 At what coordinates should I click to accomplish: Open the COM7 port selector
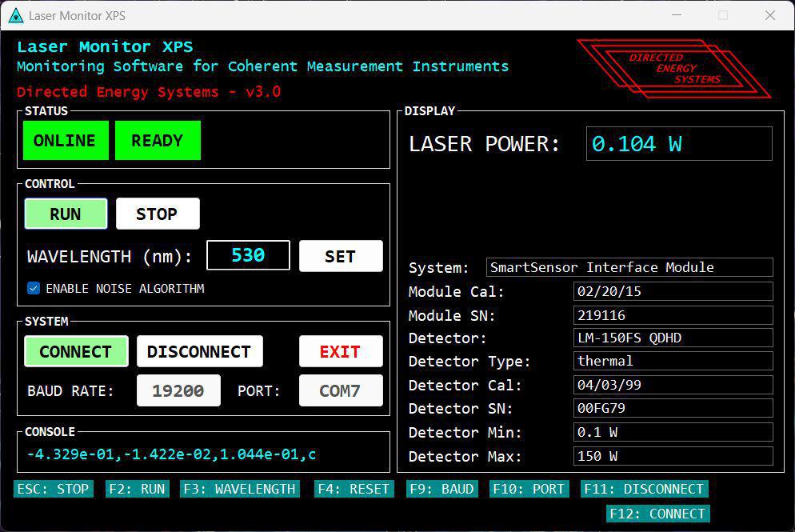pos(340,391)
